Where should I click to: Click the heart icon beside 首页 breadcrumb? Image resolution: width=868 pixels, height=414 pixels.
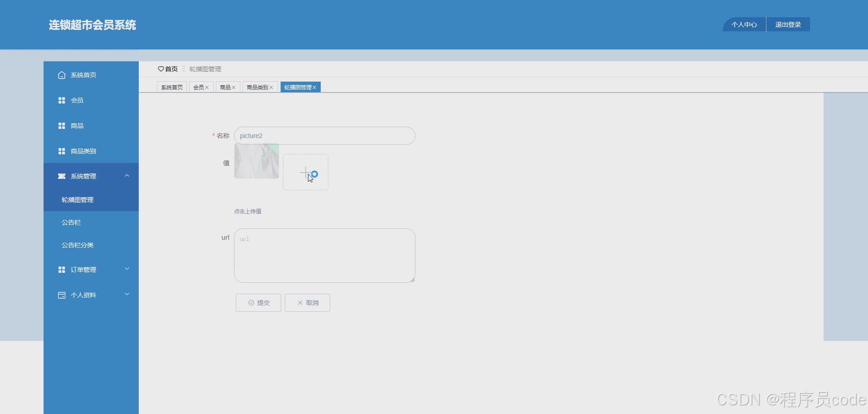(x=161, y=69)
